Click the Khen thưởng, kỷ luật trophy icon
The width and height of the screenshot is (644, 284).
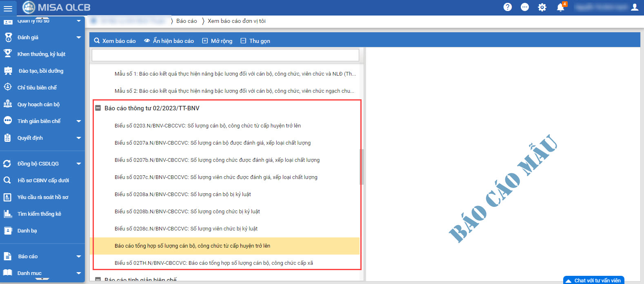point(8,54)
